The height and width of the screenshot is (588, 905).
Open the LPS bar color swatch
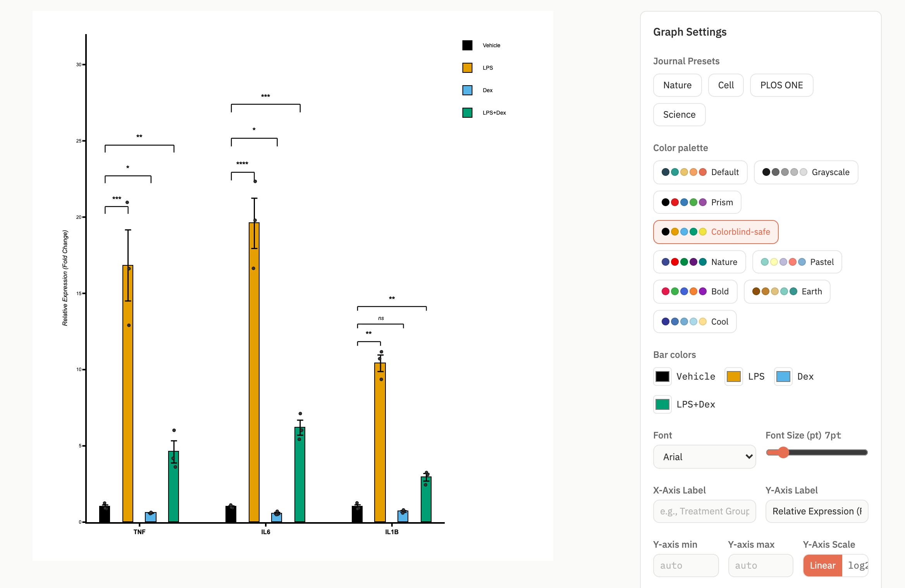click(733, 377)
